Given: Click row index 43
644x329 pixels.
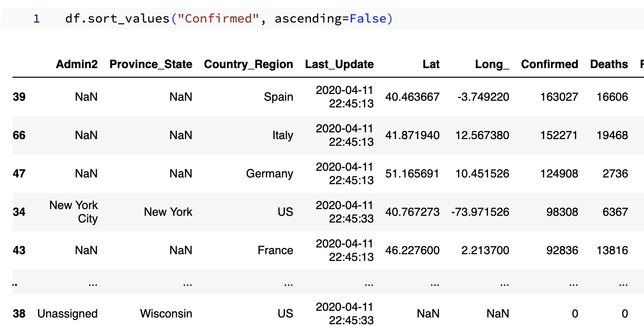Looking at the screenshot, I should pos(19,250).
